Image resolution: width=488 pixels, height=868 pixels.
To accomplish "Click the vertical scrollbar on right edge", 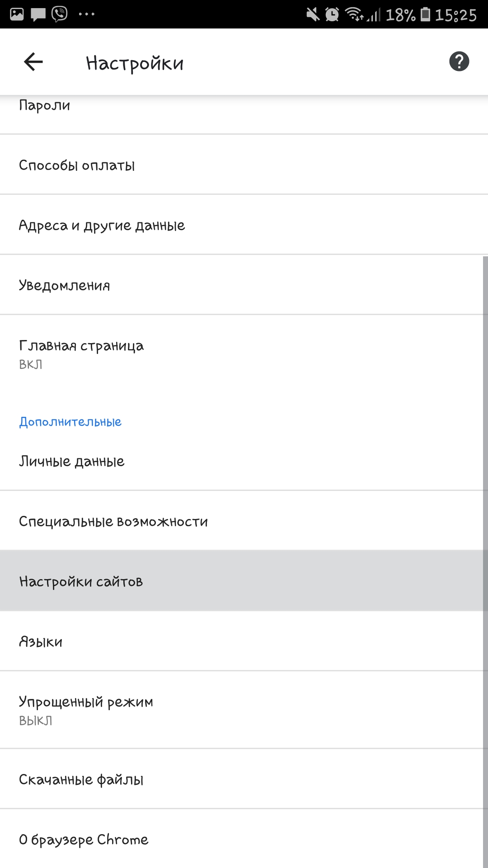I will coord(485,542).
